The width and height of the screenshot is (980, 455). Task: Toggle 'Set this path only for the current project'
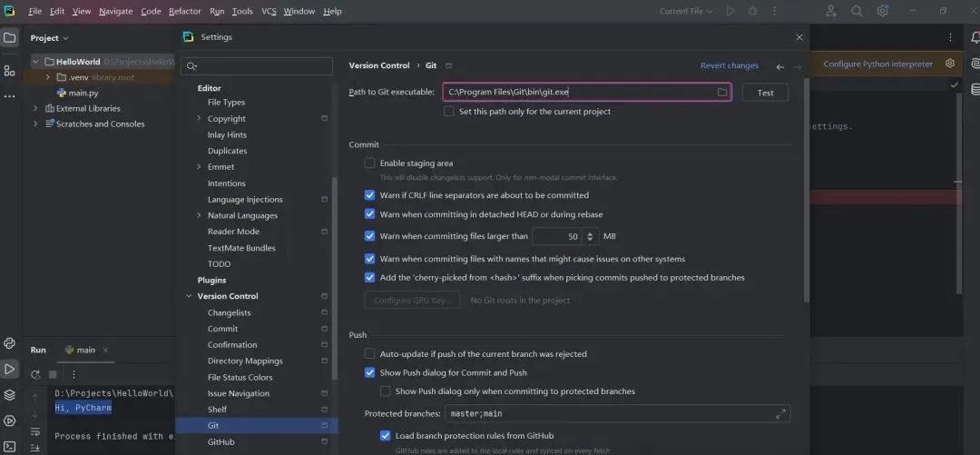click(x=449, y=112)
